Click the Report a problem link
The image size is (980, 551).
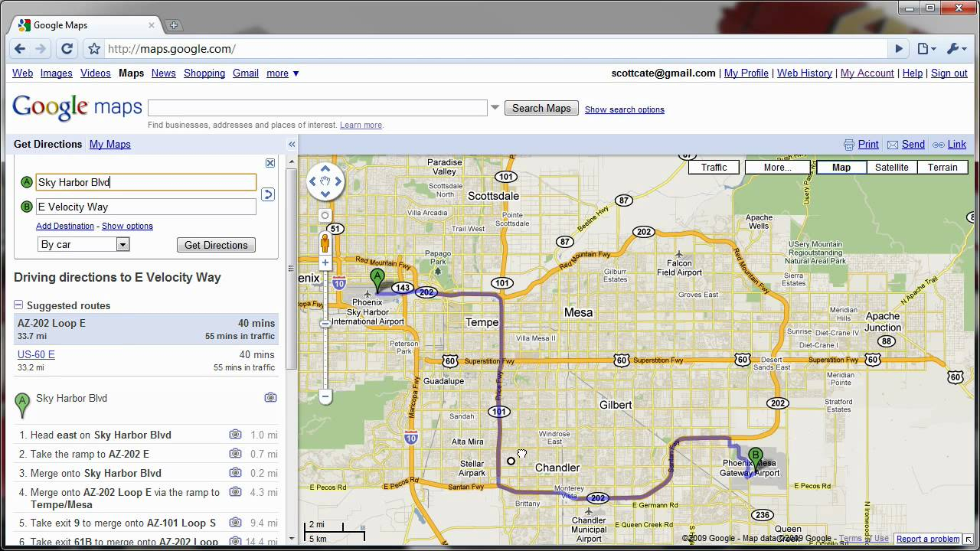pos(928,539)
